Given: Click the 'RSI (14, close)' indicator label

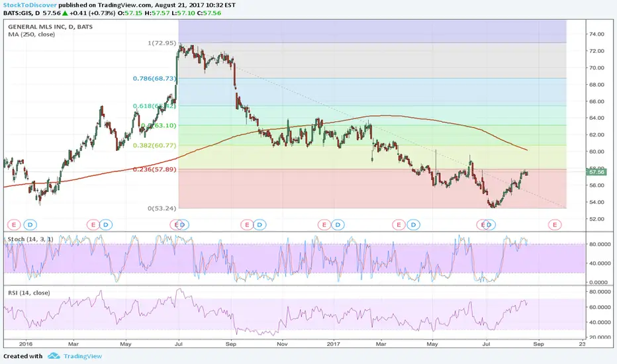Looking at the screenshot, I should pos(29,293).
